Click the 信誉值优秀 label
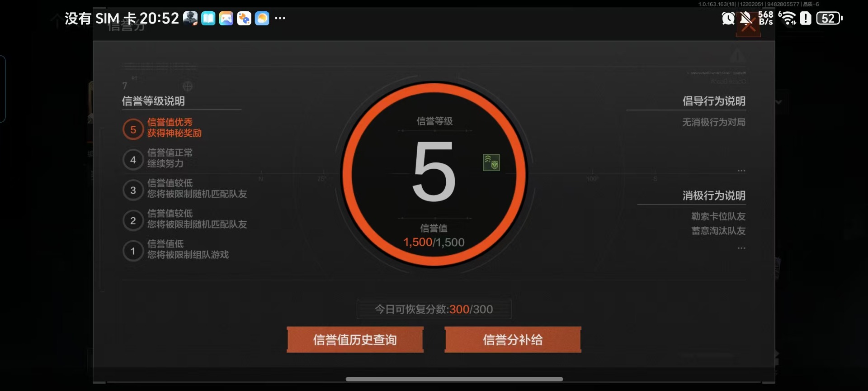 click(x=170, y=122)
